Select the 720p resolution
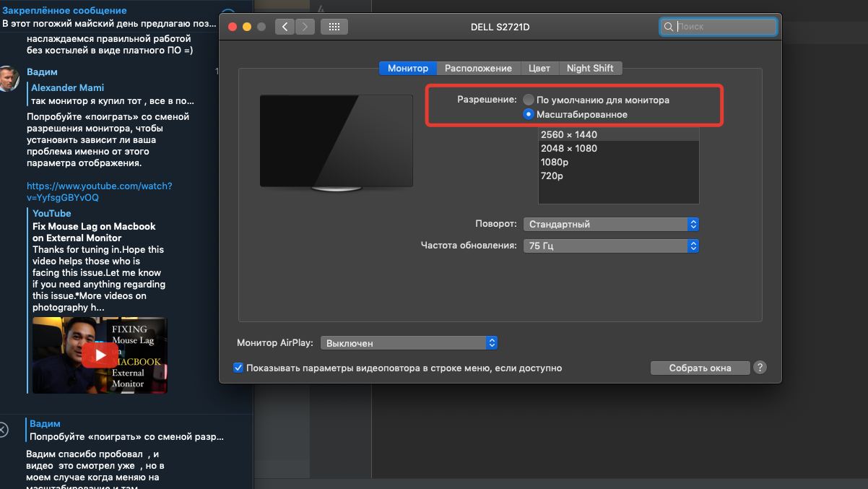This screenshot has height=489, width=868. [619, 176]
